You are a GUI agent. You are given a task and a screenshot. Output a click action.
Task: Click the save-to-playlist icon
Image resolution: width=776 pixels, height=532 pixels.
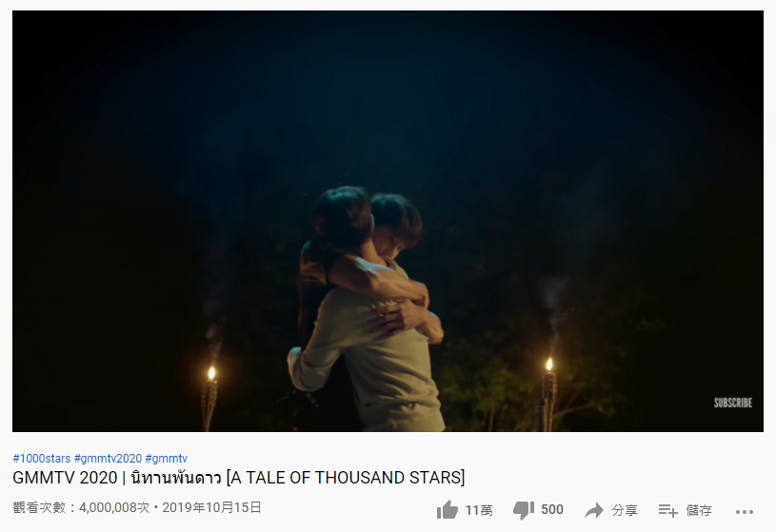(667, 510)
